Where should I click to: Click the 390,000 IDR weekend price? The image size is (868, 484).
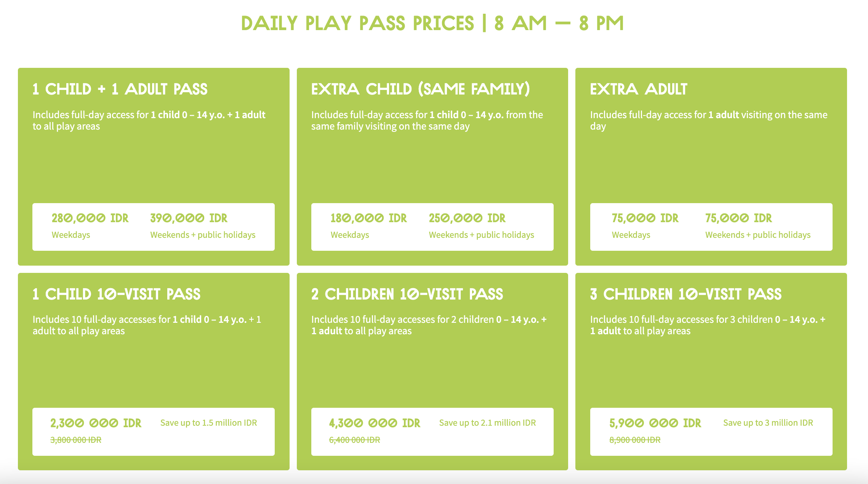coord(189,218)
